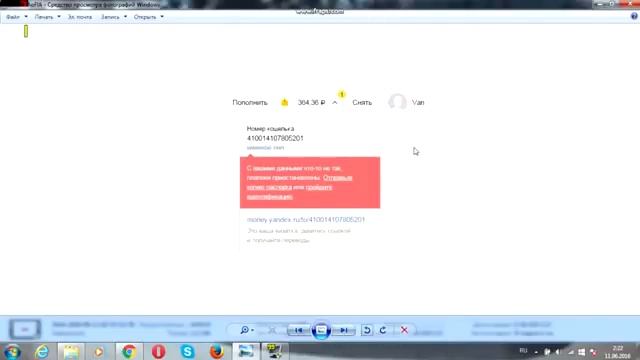Click the taskbar clock showing 2:22
The width and height of the screenshot is (640, 360).
coord(618,352)
